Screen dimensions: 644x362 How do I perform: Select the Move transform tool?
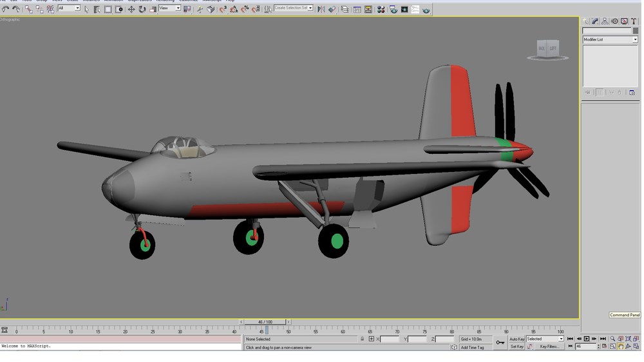point(131,9)
